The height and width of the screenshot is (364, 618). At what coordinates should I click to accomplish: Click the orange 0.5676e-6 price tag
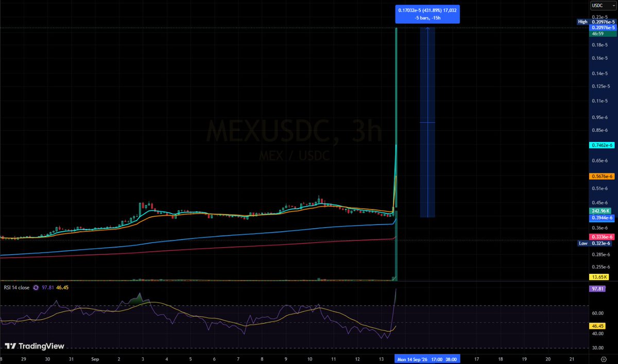(x=603, y=176)
